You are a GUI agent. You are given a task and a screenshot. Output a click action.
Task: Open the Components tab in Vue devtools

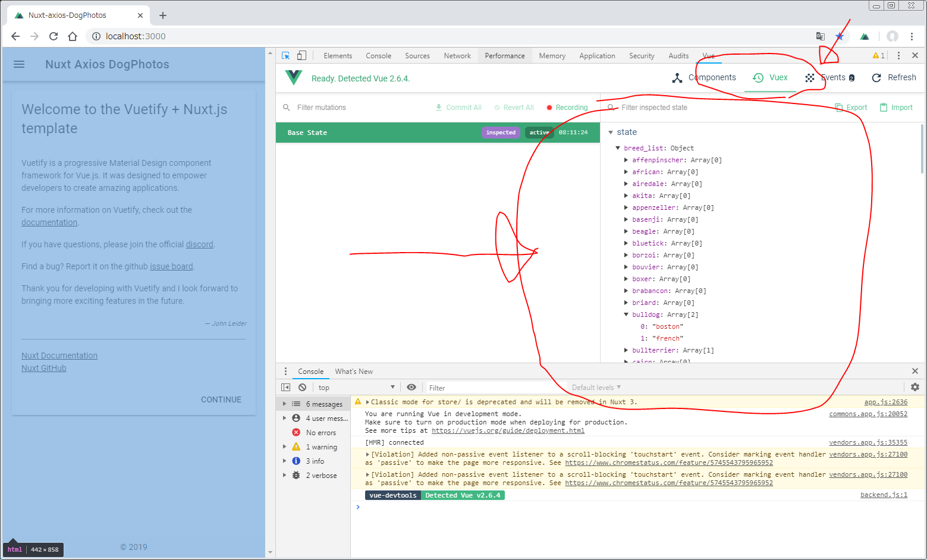(705, 78)
